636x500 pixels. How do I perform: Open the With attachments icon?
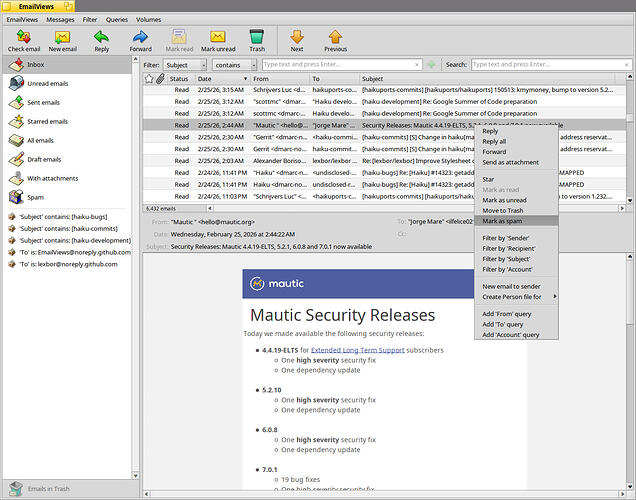point(16,178)
